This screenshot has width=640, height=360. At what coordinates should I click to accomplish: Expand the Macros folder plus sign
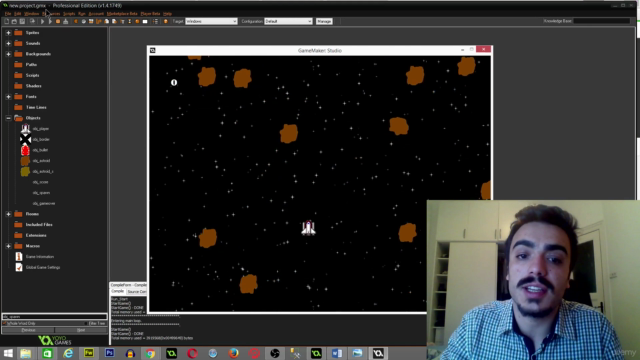click(8, 246)
